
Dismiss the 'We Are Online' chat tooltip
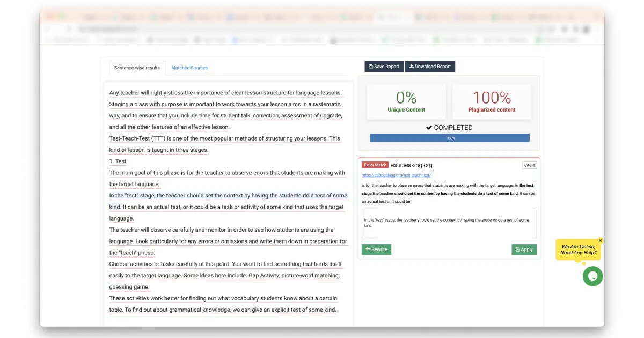point(600,240)
